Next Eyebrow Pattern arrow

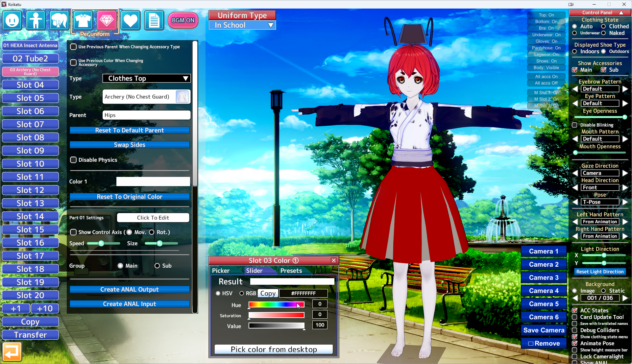click(x=625, y=89)
